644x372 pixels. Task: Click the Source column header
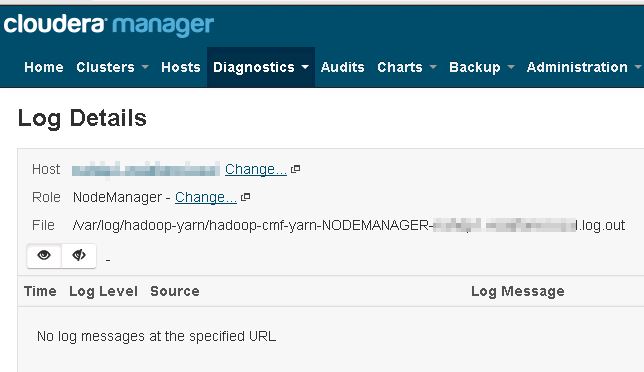175,291
